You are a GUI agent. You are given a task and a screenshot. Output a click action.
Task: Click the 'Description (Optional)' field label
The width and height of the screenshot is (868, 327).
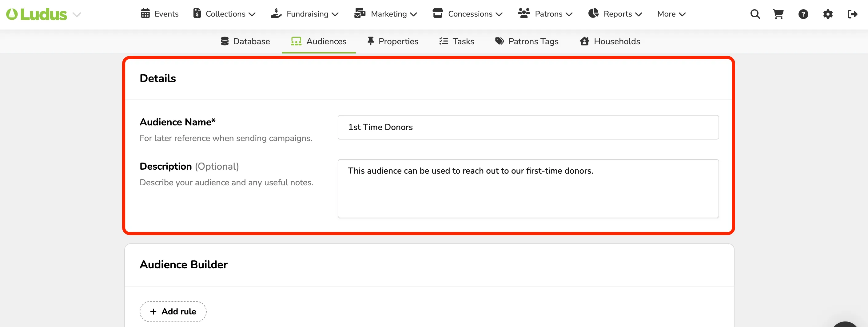189,166
